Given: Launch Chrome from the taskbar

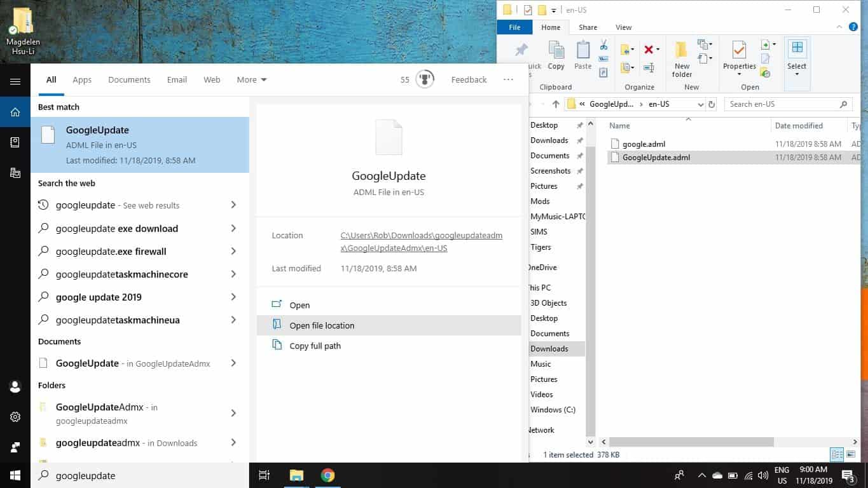Looking at the screenshot, I should pos(327,475).
